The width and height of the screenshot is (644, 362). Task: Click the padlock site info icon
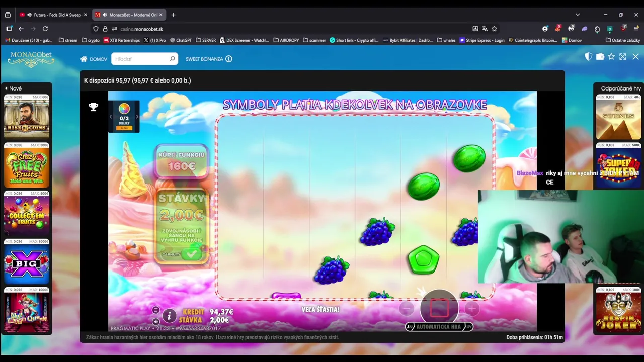[x=105, y=29]
